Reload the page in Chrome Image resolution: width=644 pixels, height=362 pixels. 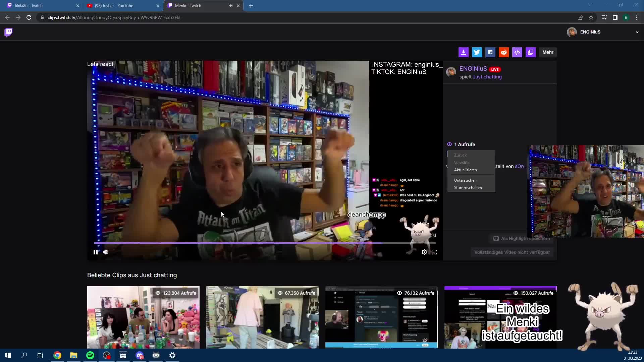coord(29,17)
